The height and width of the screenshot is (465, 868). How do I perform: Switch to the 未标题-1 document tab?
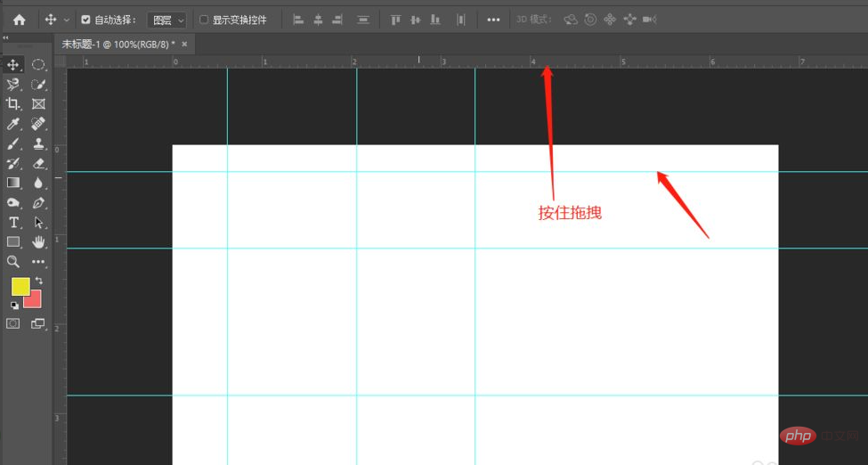click(118, 45)
